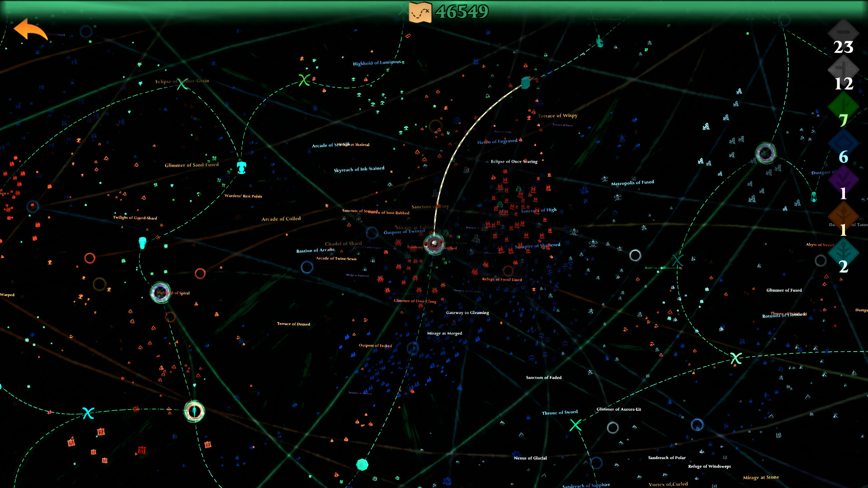
Task: Select the gray cross rune showing 12
Action: point(843,69)
